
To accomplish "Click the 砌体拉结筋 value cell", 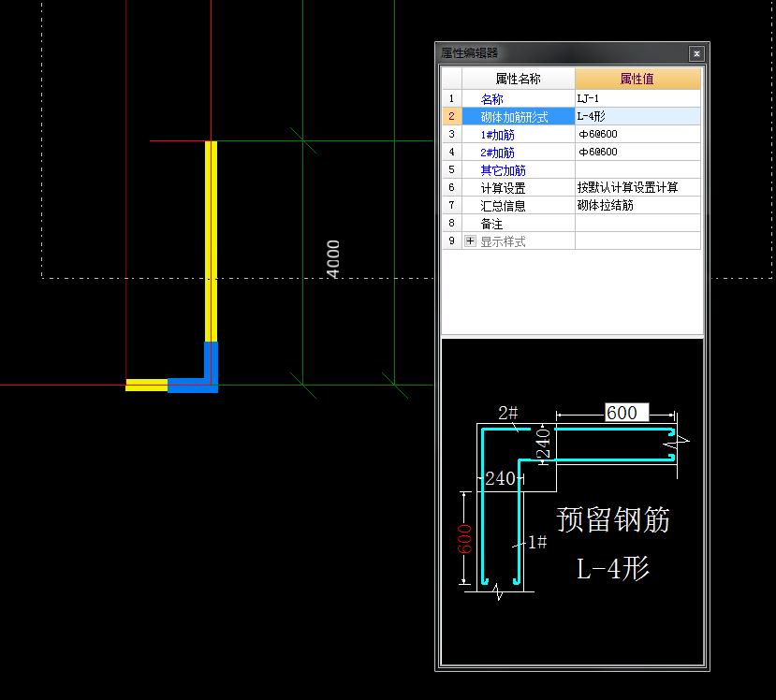I will coord(637,206).
